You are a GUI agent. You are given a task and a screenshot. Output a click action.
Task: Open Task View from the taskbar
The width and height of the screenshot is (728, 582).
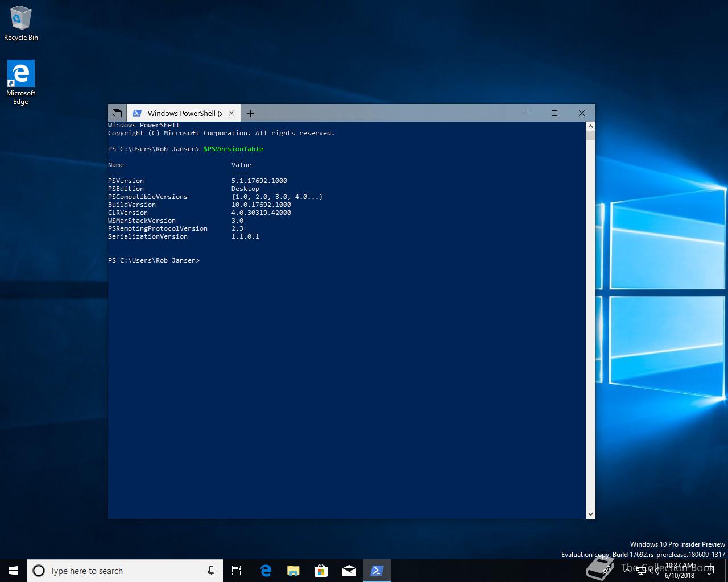pos(237,571)
